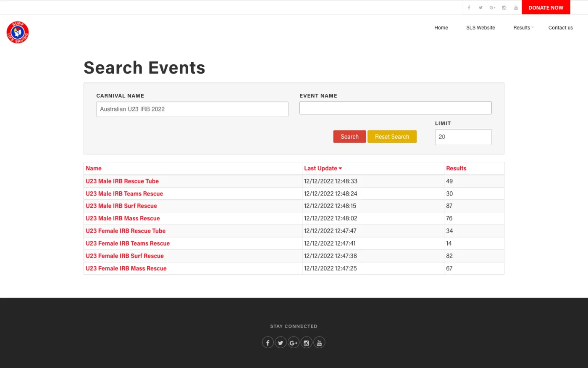Click the LIMIT field label

tap(443, 123)
